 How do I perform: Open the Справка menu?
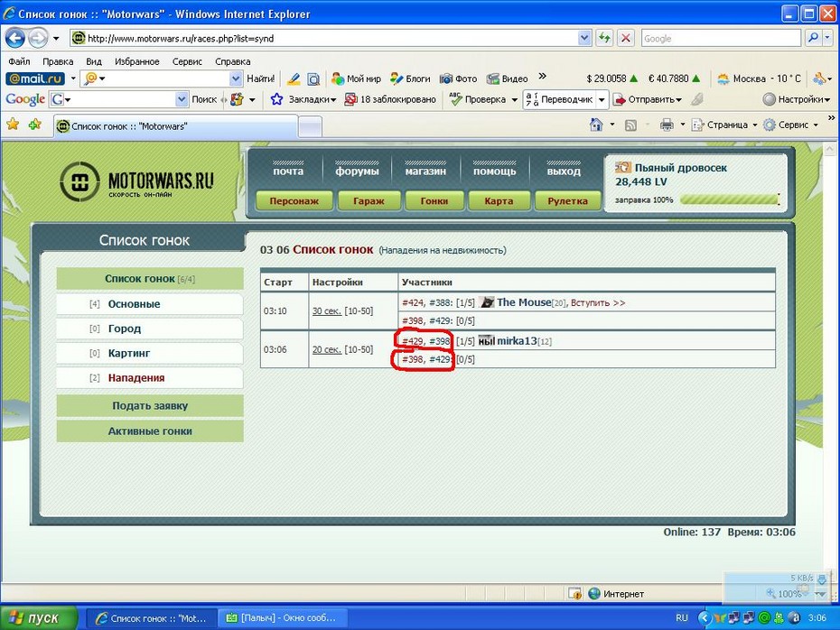[232, 61]
